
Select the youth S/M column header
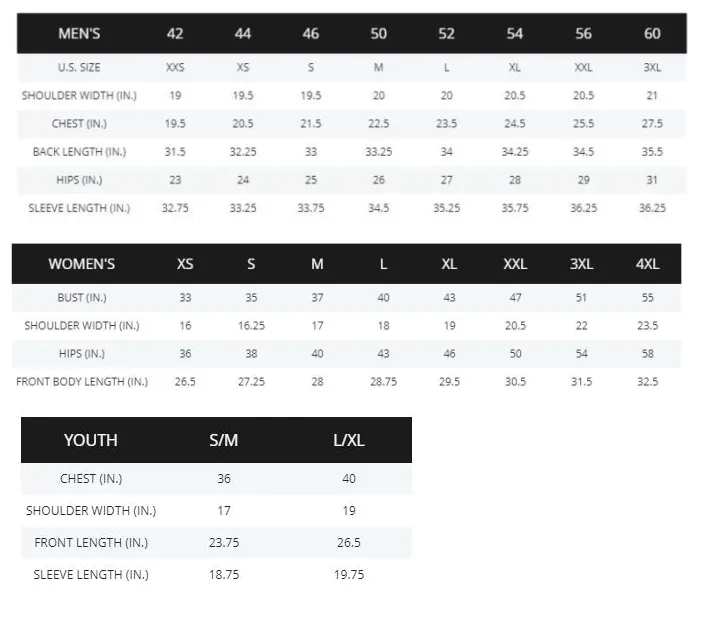tap(224, 440)
